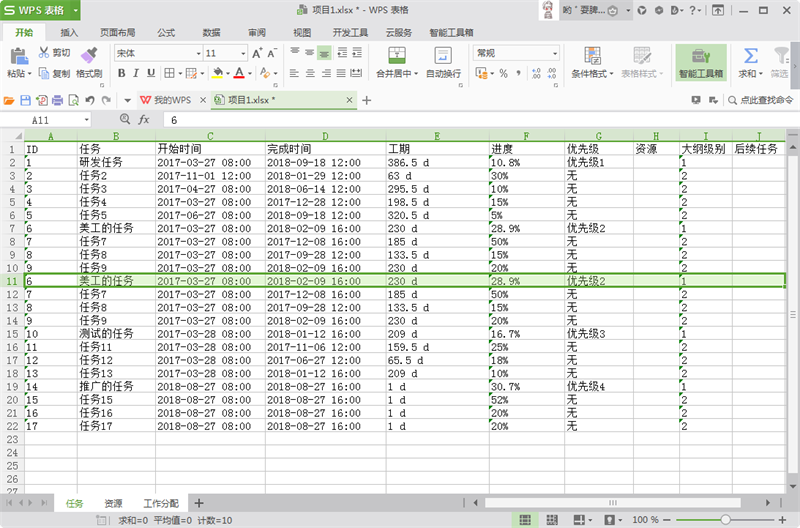Click the Smart Toolbox (智能工具箱) ribbon button
This screenshot has height=528, width=800.
click(701, 62)
